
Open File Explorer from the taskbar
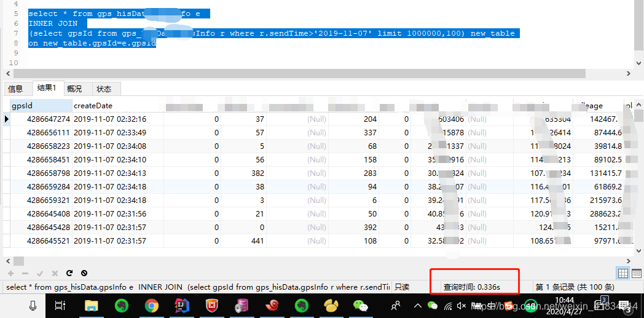click(x=91, y=305)
